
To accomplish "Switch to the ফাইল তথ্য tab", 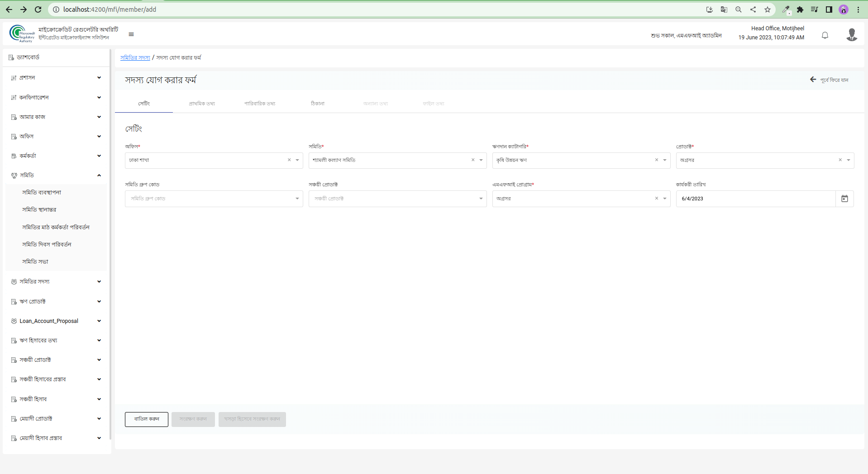I will coord(434,104).
